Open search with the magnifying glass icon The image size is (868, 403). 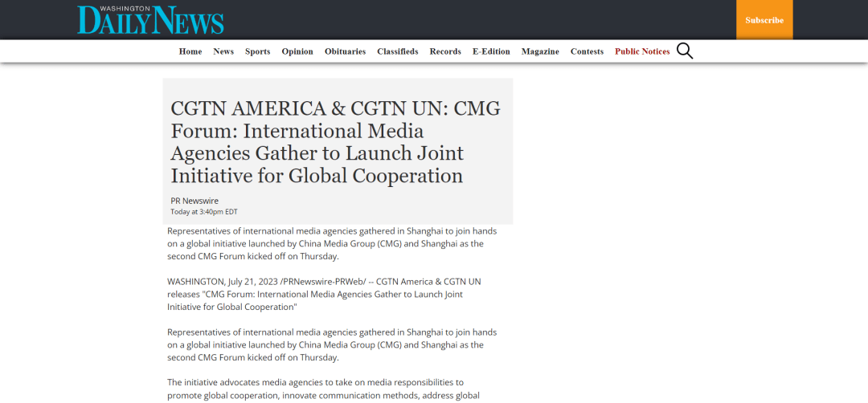(685, 51)
